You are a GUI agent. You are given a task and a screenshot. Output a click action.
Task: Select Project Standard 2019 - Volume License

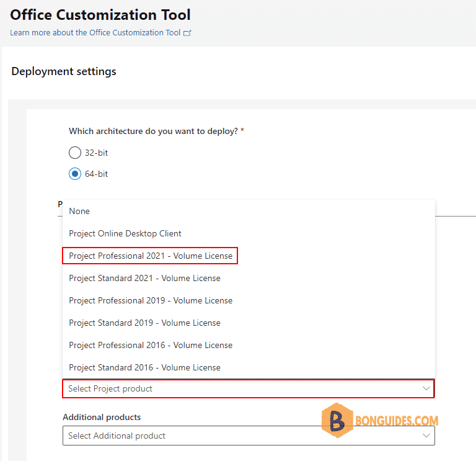coord(249,323)
